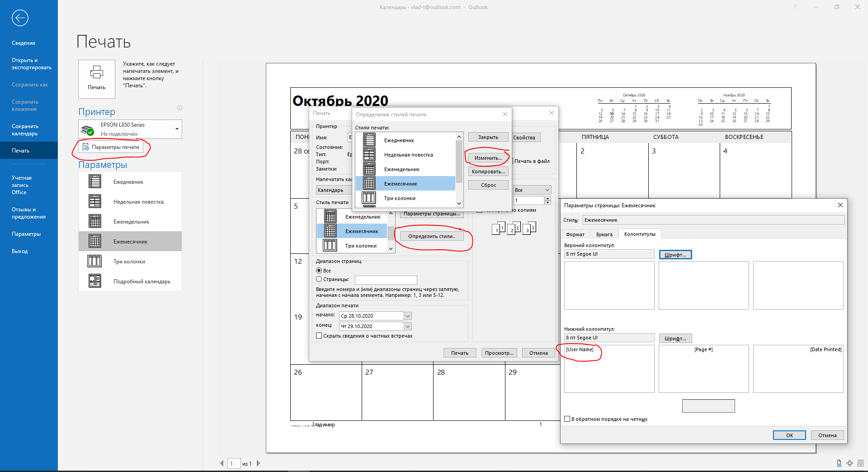The width and height of the screenshot is (868, 472).
Task: Increase number of copies with up arrow
Action: coord(548,198)
